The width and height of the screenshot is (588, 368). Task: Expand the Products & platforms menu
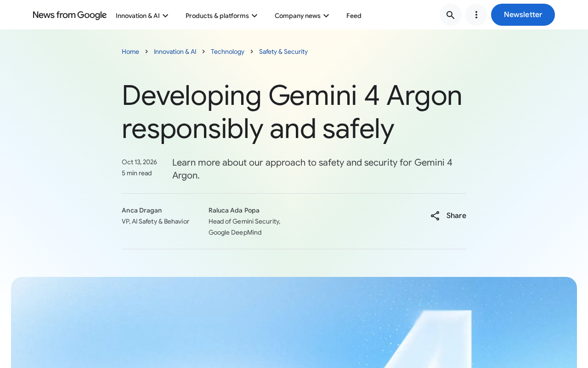click(x=221, y=16)
